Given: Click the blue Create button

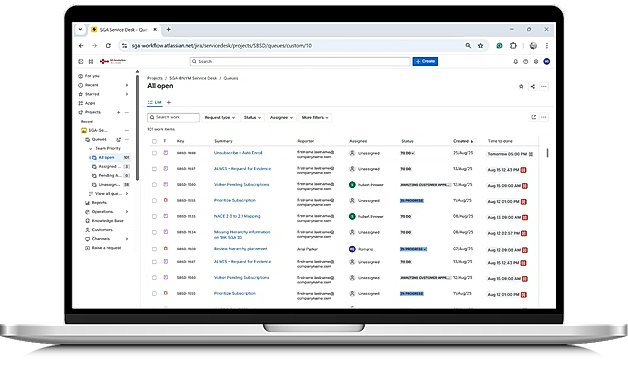Looking at the screenshot, I should [x=425, y=61].
